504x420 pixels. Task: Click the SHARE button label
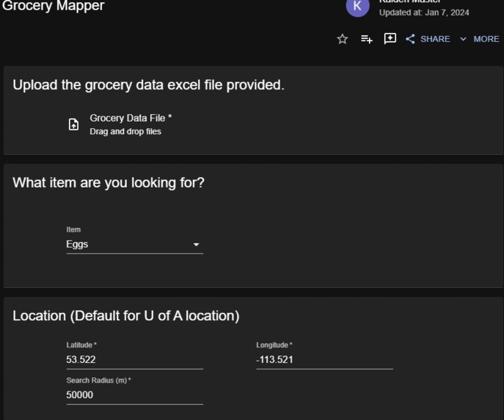click(x=435, y=39)
